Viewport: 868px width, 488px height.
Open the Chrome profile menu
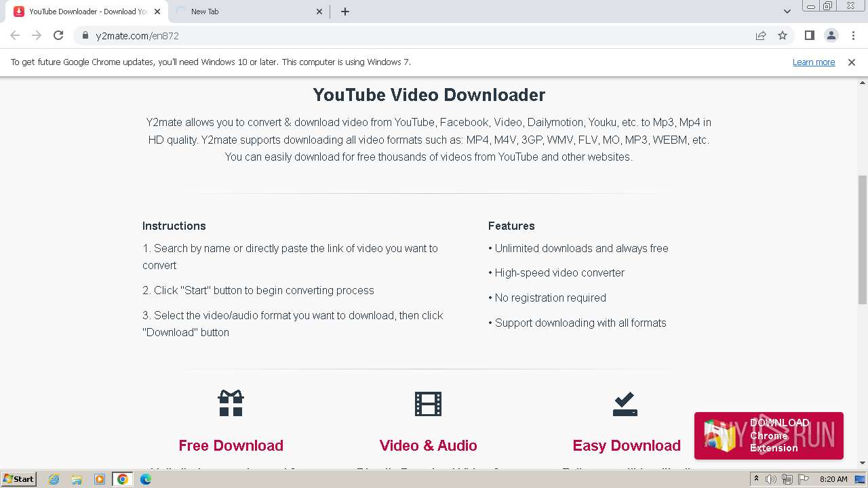pyautogui.click(x=831, y=36)
